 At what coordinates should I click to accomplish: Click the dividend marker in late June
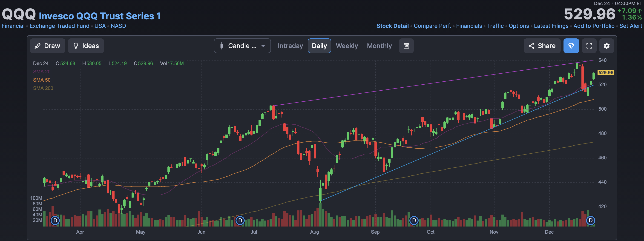240,221
